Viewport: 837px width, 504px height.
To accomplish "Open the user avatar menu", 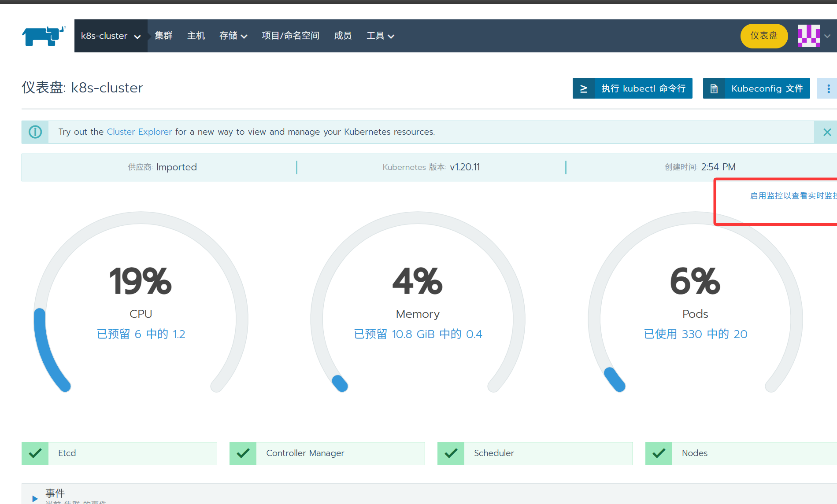I will tap(809, 36).
